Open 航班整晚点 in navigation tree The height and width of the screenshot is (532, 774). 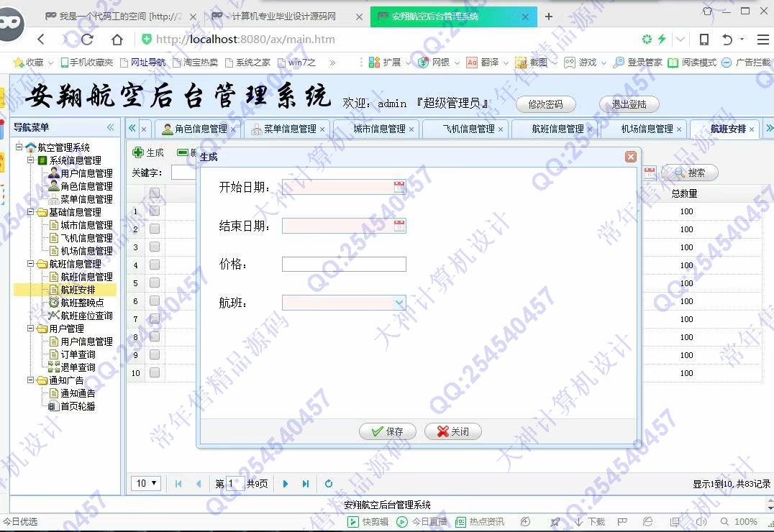82,303
